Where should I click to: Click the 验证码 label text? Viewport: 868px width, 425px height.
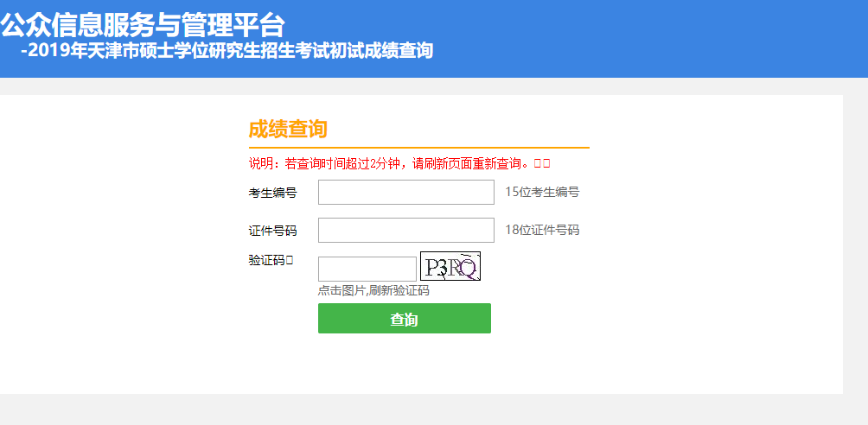coord(266,259)
